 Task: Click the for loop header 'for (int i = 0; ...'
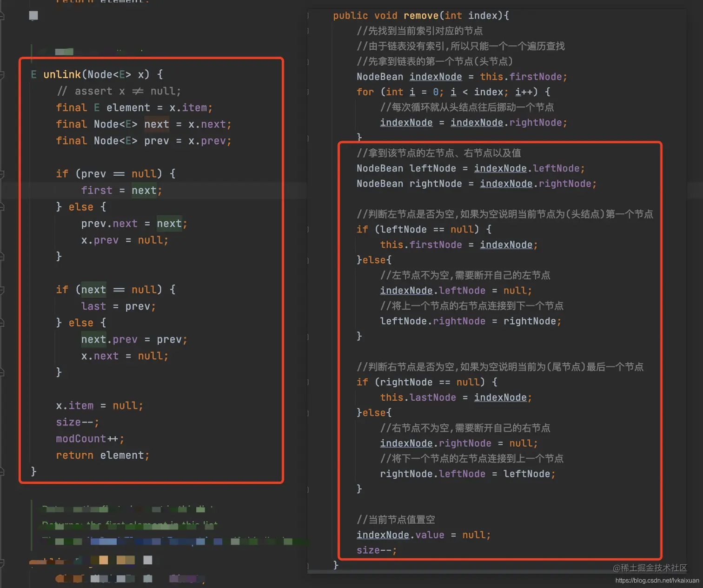(454, 92)
